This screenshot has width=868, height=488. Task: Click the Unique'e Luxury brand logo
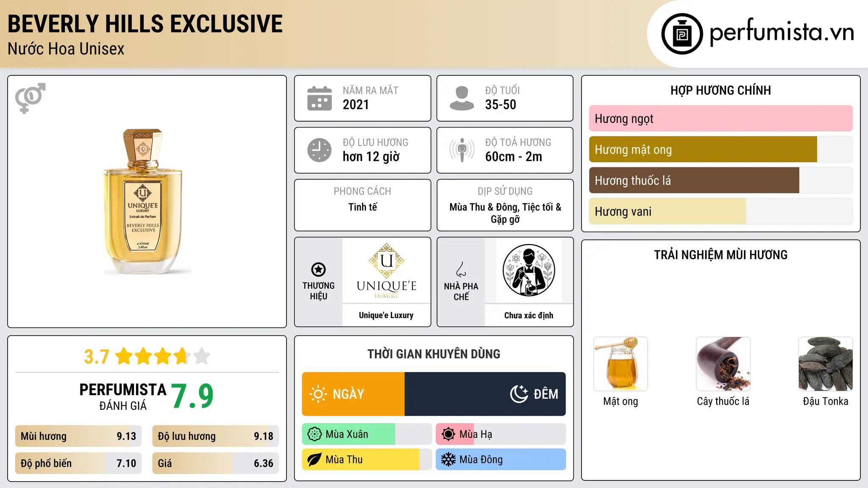coord(386,271)
